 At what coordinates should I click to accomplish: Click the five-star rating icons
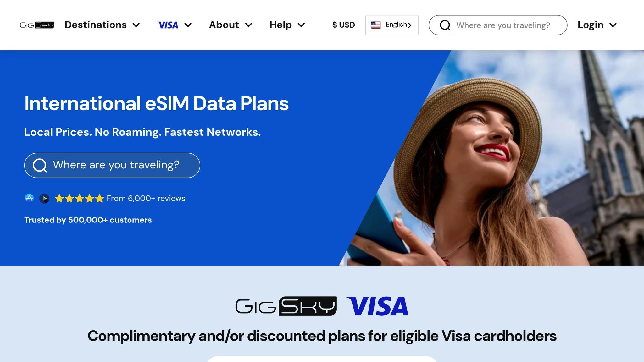[79, 198]
